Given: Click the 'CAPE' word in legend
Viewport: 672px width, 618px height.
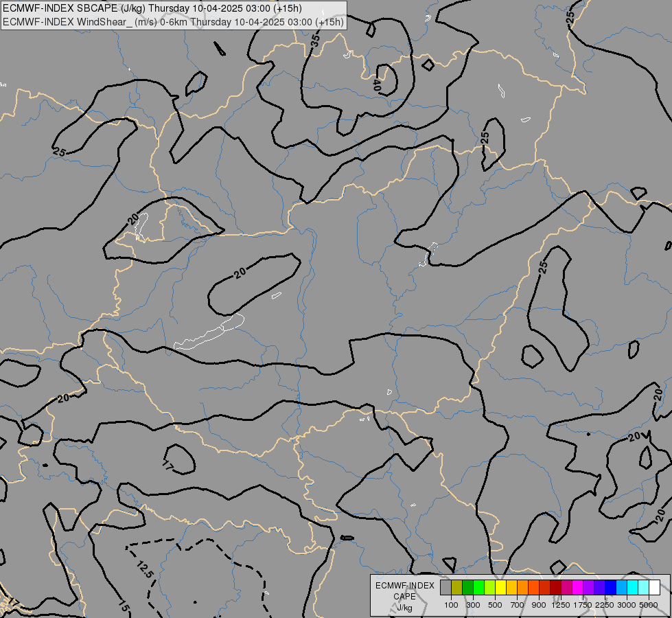Looking at the screenshot, I should (404, 597).
